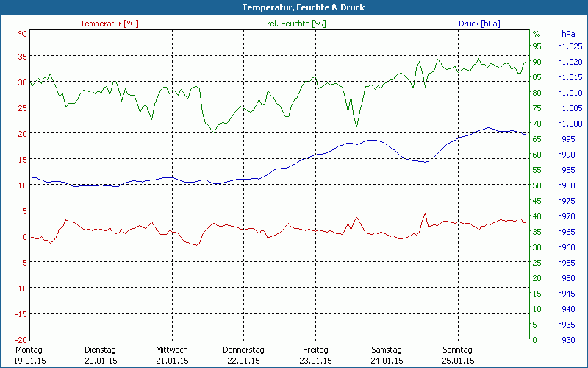This screenshot has height=368, width=588.
Task: Click the red temperature axis value "-15"
Action: (x=21, y=314)
